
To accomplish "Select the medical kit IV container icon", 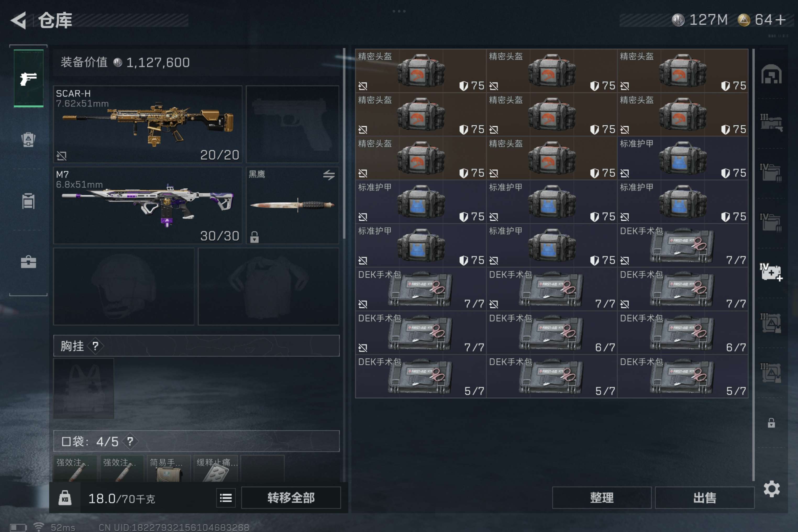I will [771, 272].
